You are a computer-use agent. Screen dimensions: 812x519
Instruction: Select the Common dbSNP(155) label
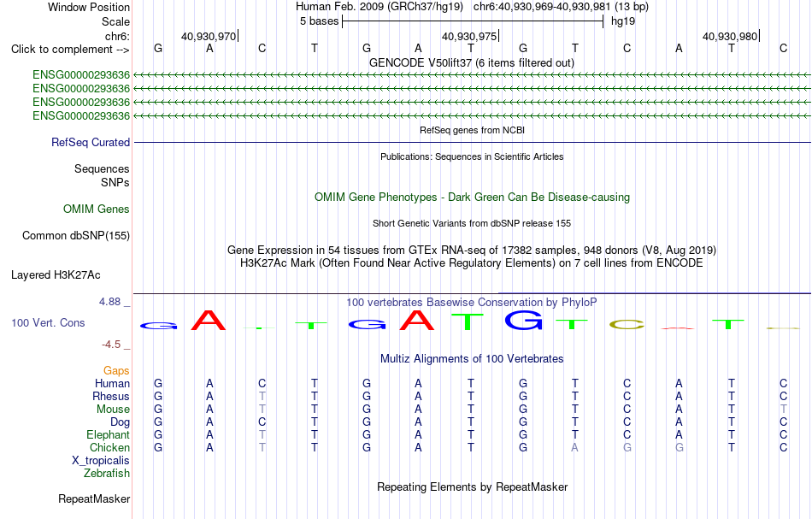point(75,235)
